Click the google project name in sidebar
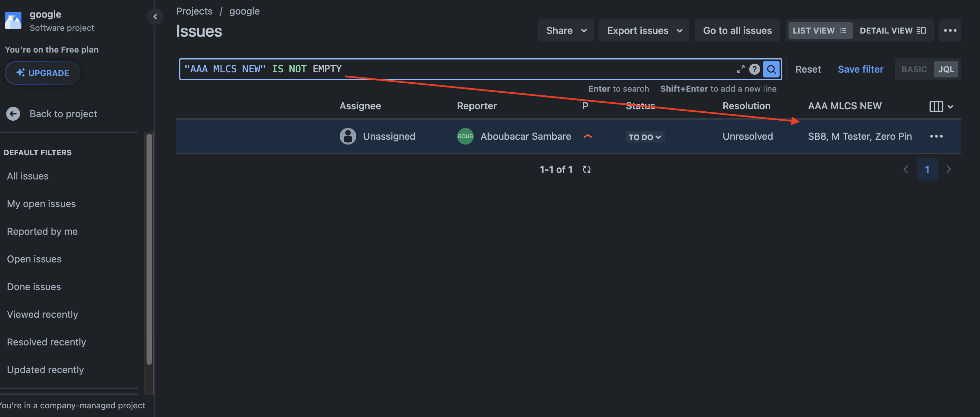Viewport: 980px width, 417px height. [x=45, y=14]
